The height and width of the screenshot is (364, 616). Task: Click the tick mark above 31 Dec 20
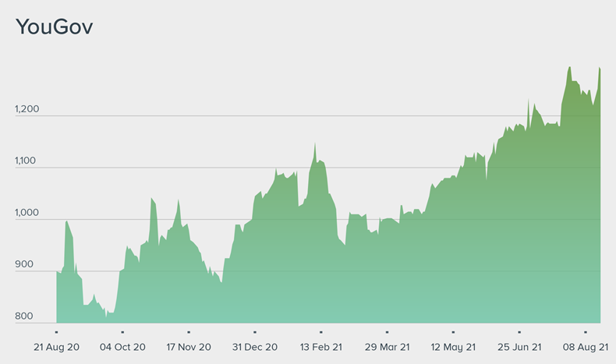[255, 331]
